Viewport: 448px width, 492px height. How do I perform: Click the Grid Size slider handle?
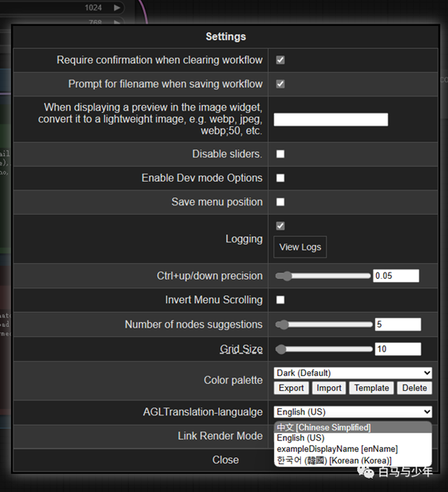tap(281, 349)
